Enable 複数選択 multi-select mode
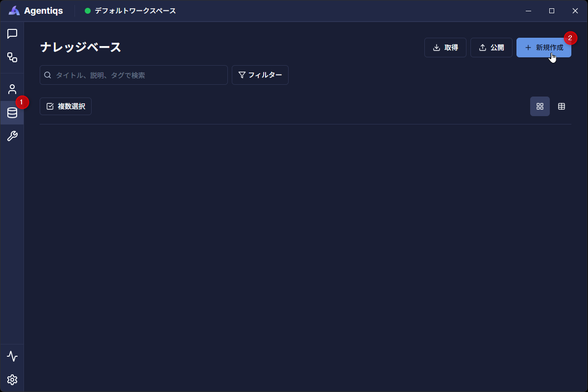 pyautogui.click(x=66, y=106)
